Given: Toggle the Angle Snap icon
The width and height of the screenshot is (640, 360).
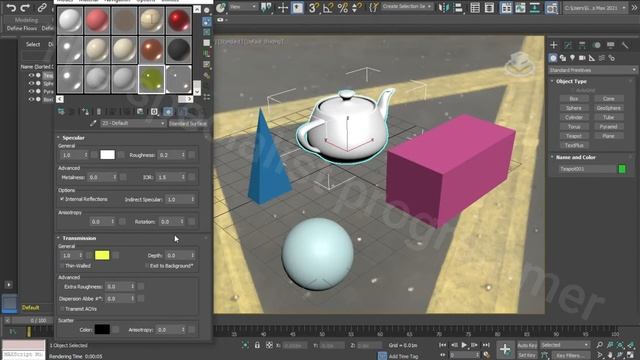Looking at the screenshot, I should (328, 7).
